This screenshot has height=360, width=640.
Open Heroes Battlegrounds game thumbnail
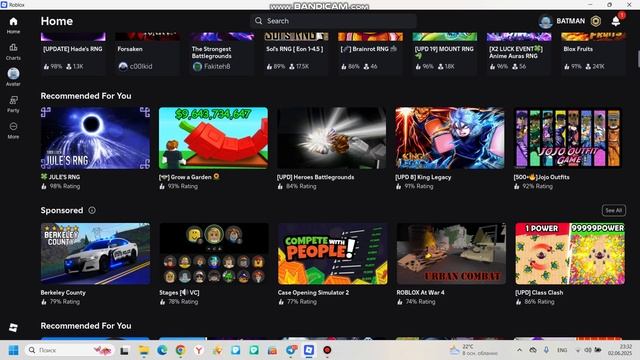pos(331,138)
